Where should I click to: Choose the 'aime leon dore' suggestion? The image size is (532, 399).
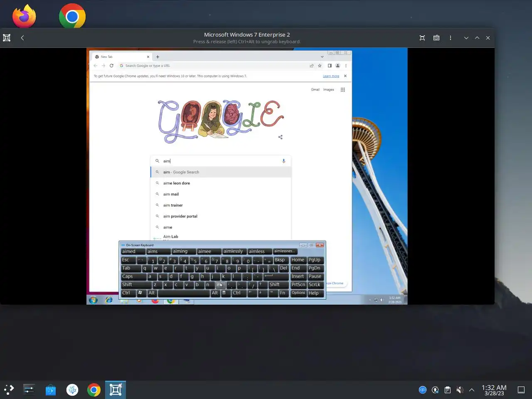[x=221, y=183]
